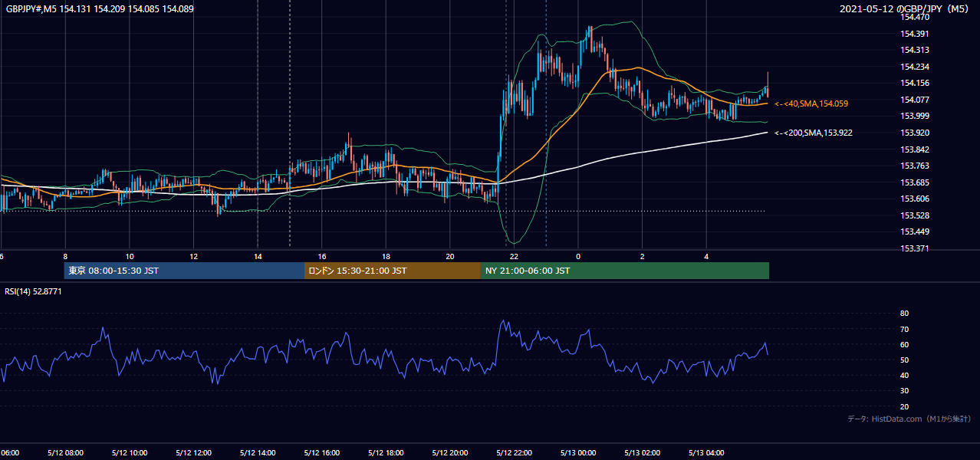Click the 40 SMA 154.059 orange label
Screen dimensions: 980x460
coord(811,103)
